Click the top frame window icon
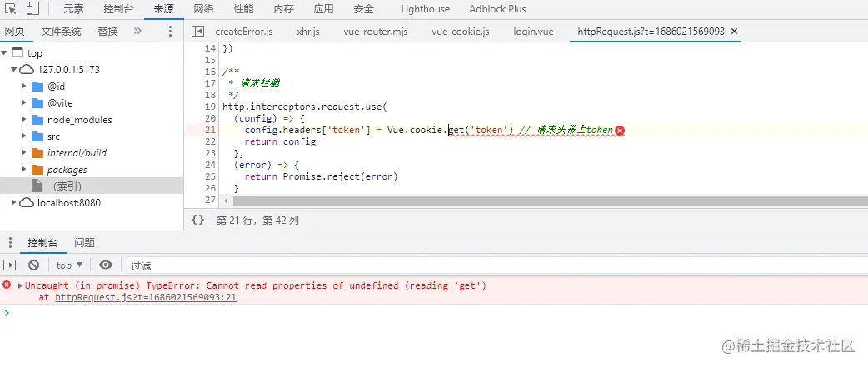868x367 pixels. click(x=17, y=53)
